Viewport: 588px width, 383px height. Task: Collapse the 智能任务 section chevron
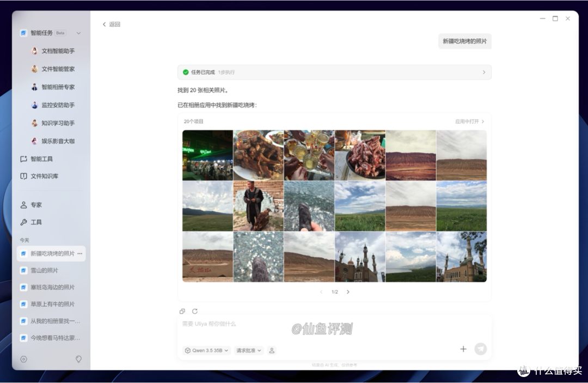point(78,33)
